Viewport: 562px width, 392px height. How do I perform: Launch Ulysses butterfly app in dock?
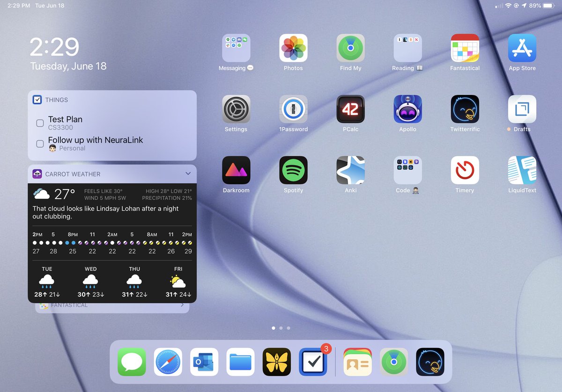pos(277,362)
